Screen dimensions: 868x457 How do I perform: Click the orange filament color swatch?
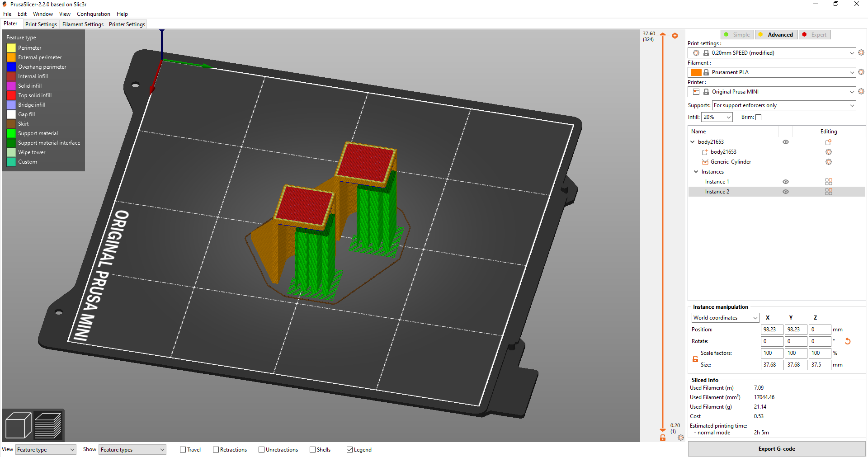coord(696,72)
